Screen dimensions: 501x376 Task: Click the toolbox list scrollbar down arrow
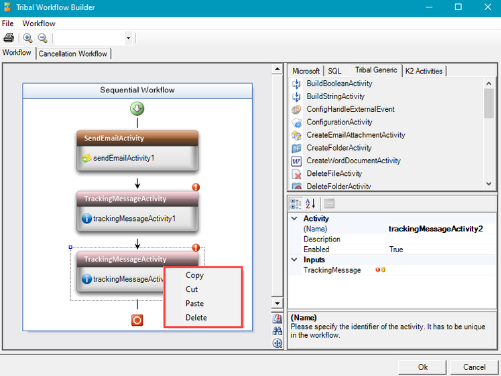tap(489, 184)
